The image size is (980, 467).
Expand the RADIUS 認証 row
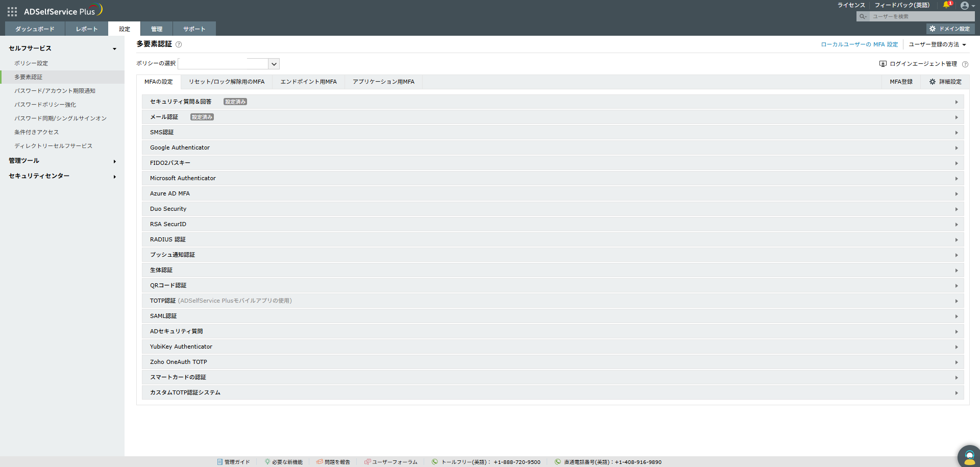coord(553,240)
